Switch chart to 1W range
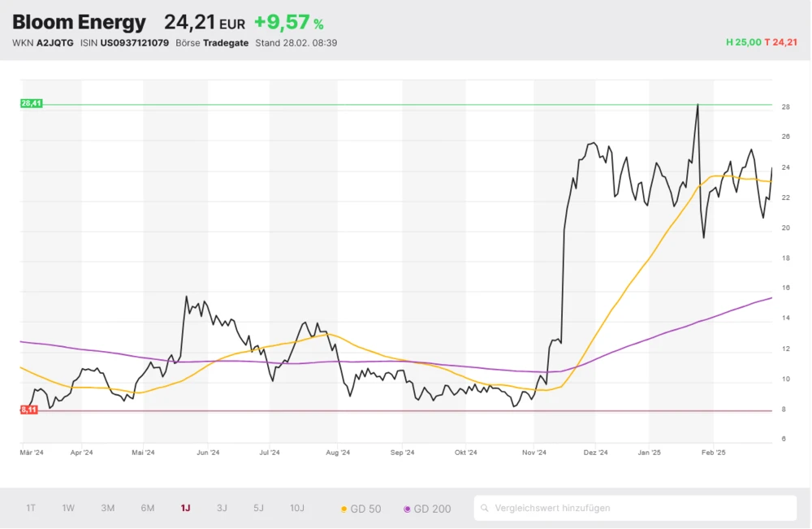This screenshot has height=529, width=812. coord(68,508)
